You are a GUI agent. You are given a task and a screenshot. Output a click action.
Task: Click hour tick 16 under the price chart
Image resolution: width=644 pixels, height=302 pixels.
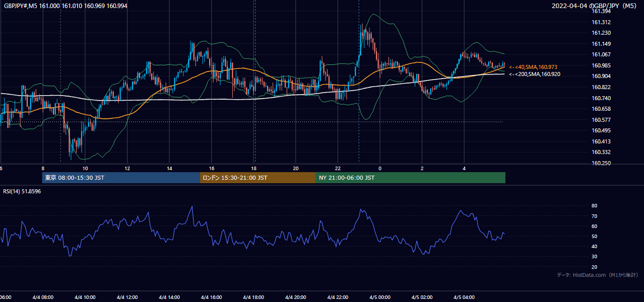[x=212, y=169]
